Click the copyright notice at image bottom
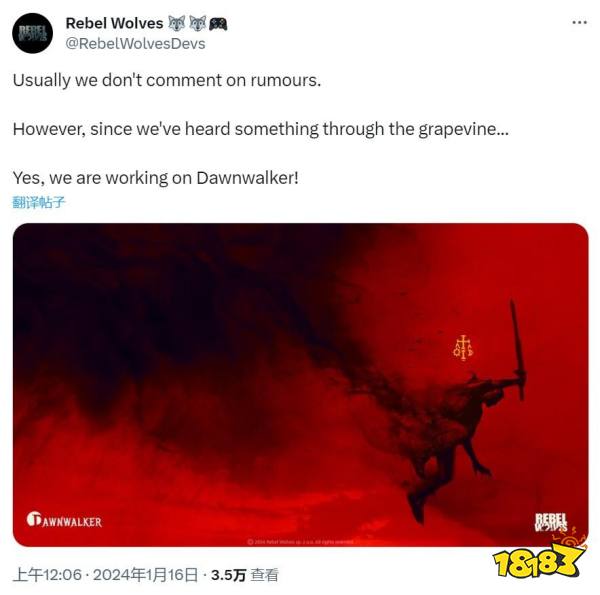Screen dimensions: 600x595 (300, 541)
